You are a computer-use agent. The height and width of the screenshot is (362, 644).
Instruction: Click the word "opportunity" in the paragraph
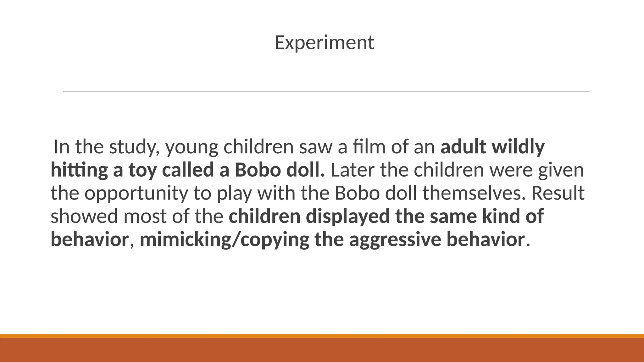136,193
